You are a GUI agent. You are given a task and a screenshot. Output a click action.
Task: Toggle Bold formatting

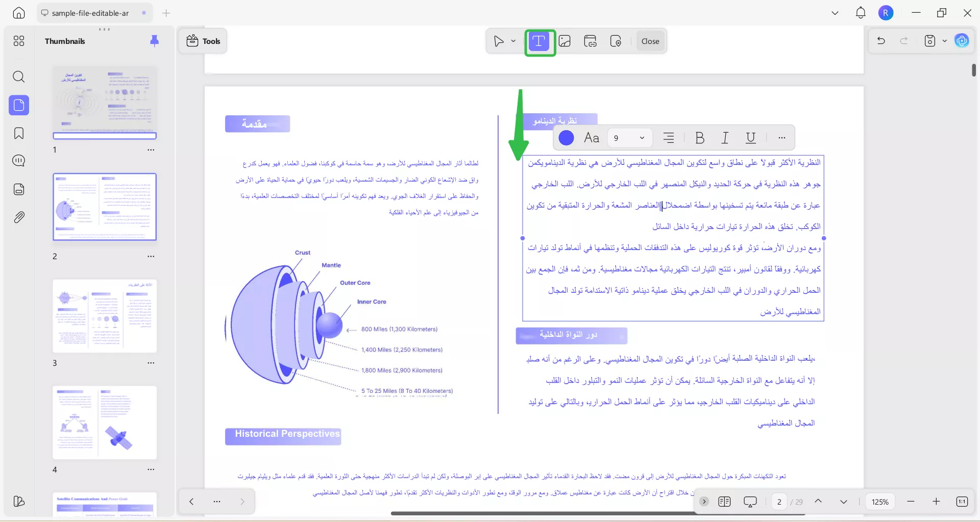(x=700, y=138)
